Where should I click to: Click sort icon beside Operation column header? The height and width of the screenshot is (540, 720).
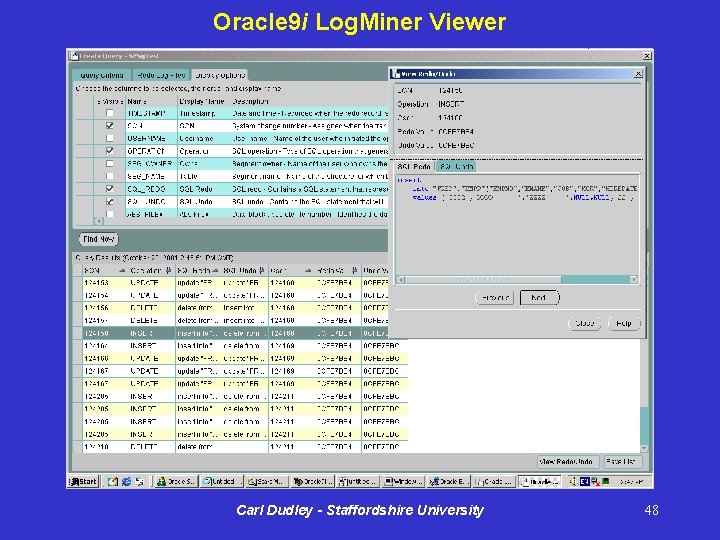tap(169, 270)
